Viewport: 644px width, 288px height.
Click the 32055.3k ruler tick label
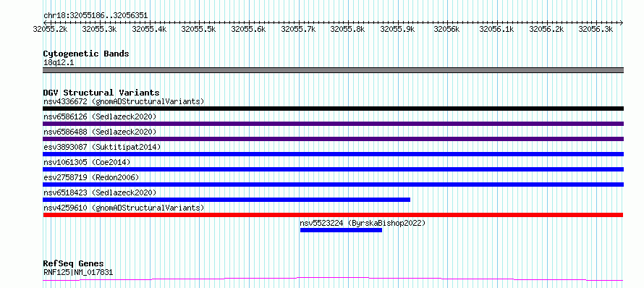pyautogui.click(x=99, y=29)
